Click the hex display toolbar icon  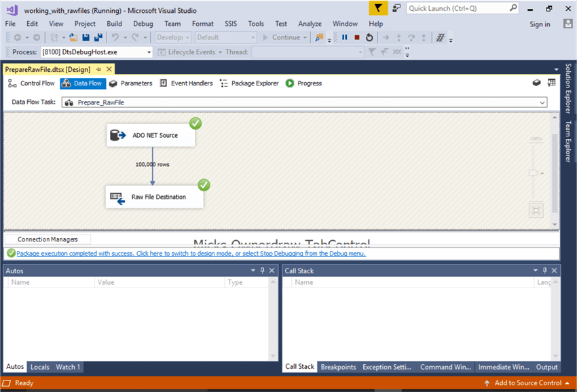tap(440, 37)
